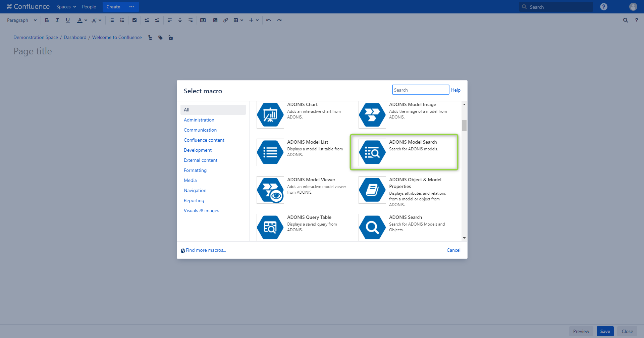
Task: Filter macros by Administration
Action: point(199,120)
